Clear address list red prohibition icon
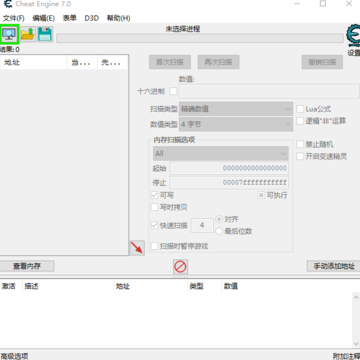 tap(180, 267)
